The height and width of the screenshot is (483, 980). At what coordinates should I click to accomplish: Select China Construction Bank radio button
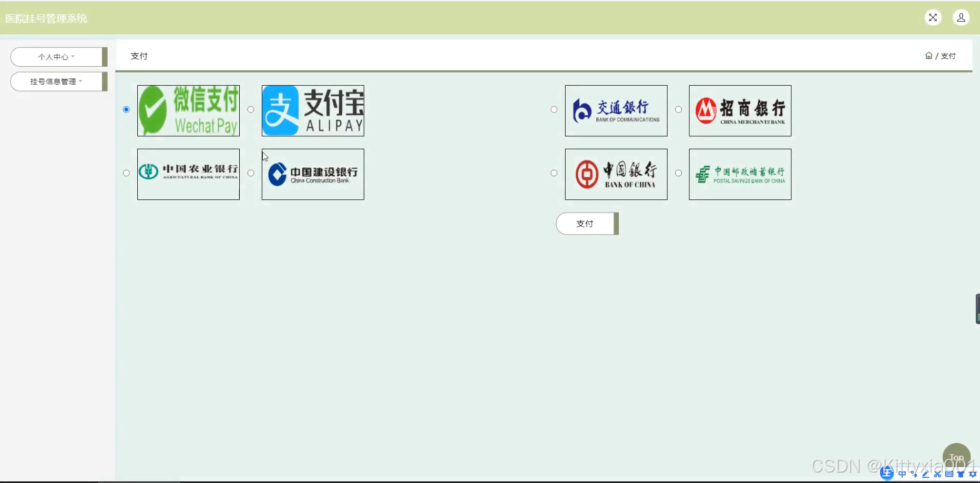click(251, 173)
